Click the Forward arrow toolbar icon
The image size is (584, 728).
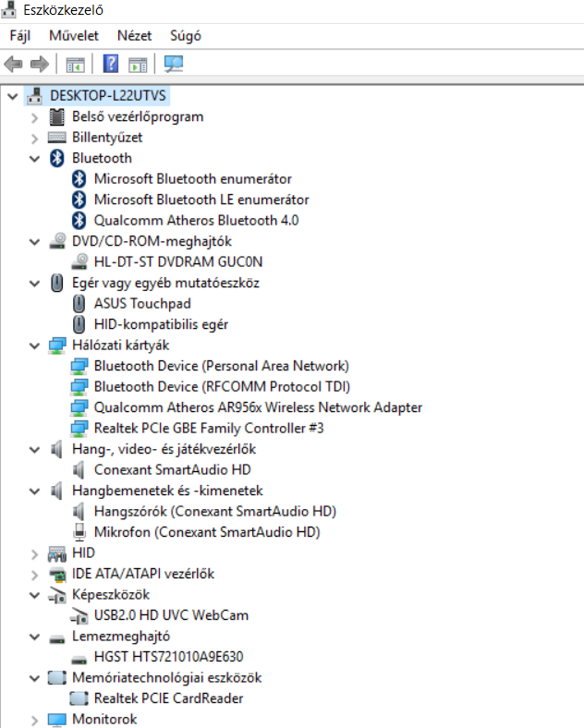coord(40,64)
